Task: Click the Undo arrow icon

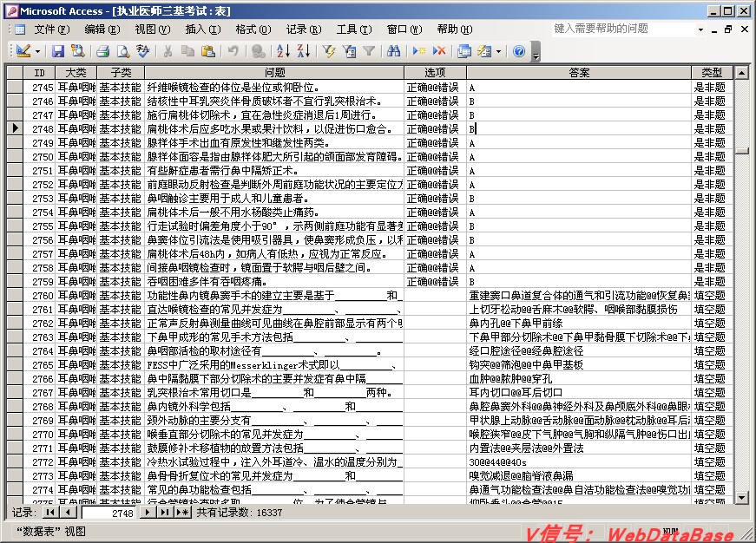Action: (x=233, y=50)
